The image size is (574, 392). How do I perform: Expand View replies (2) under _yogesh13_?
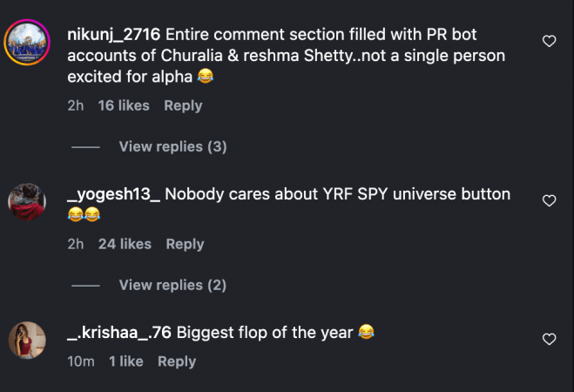pyautogui.click(x=172, y=285)
